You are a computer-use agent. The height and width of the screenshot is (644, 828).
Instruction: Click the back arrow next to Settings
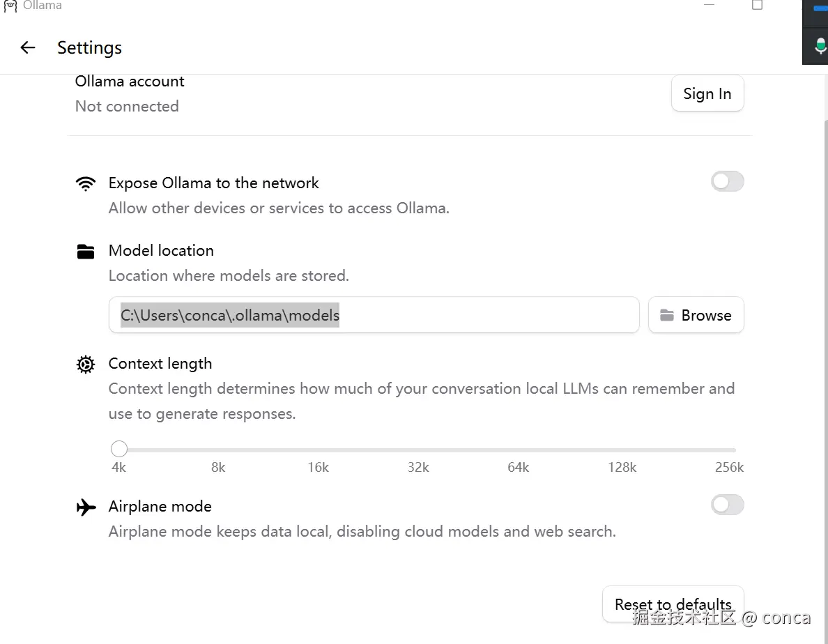tap(28, 47)
